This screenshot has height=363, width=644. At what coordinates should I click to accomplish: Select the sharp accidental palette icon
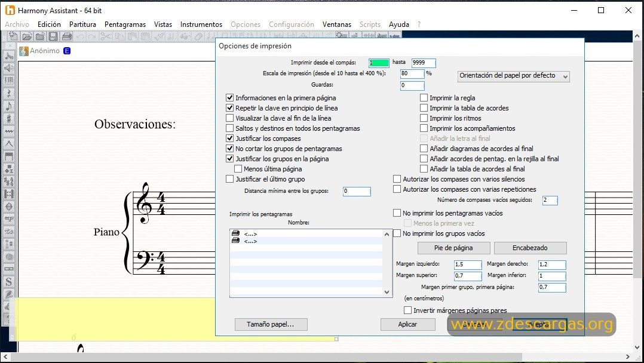click(x=8, y=119)
